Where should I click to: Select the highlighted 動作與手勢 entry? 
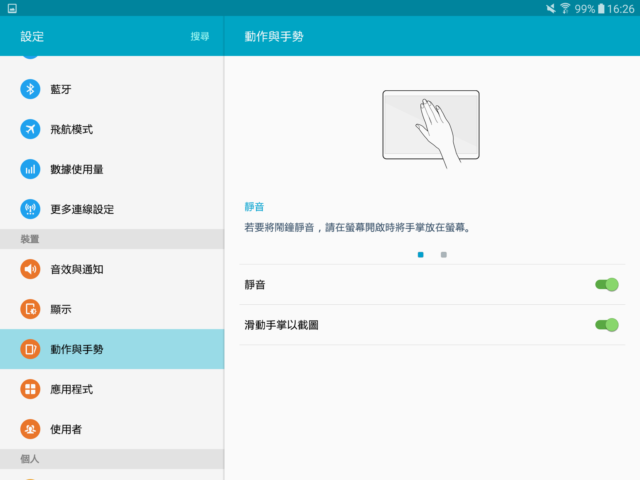[x=112, y=349]
